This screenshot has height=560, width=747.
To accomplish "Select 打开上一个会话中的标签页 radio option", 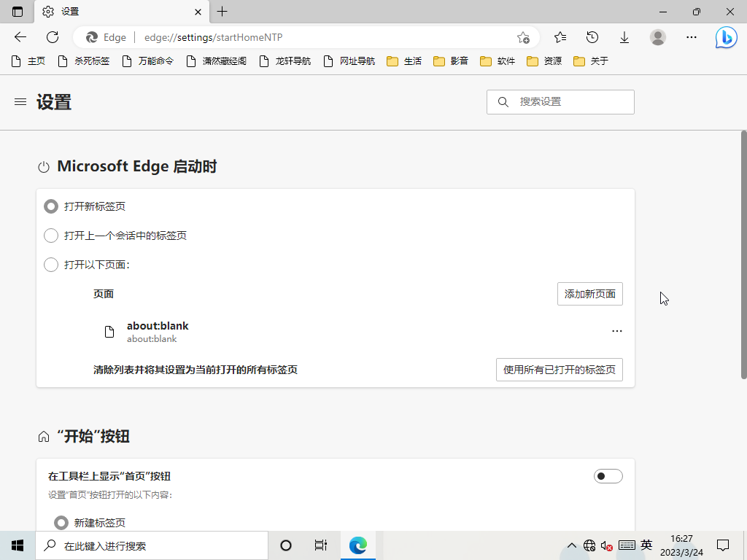I will [51, 236].
